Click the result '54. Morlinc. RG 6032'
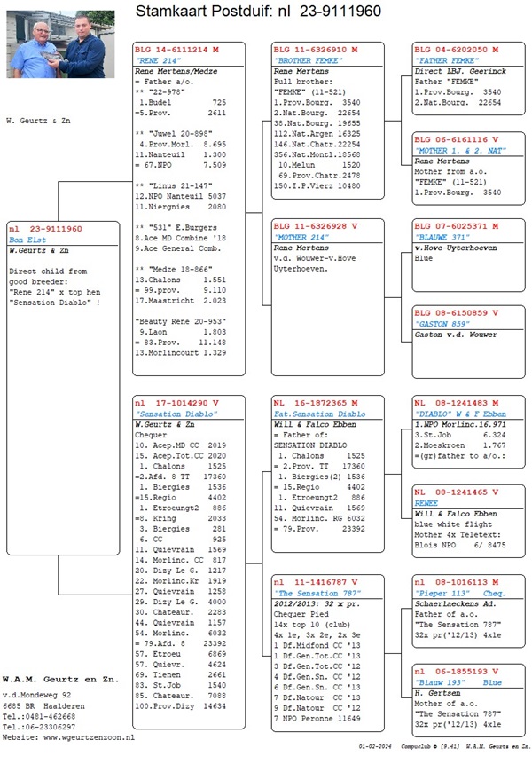This screenshot has width=532, height=764. [319, 518]
